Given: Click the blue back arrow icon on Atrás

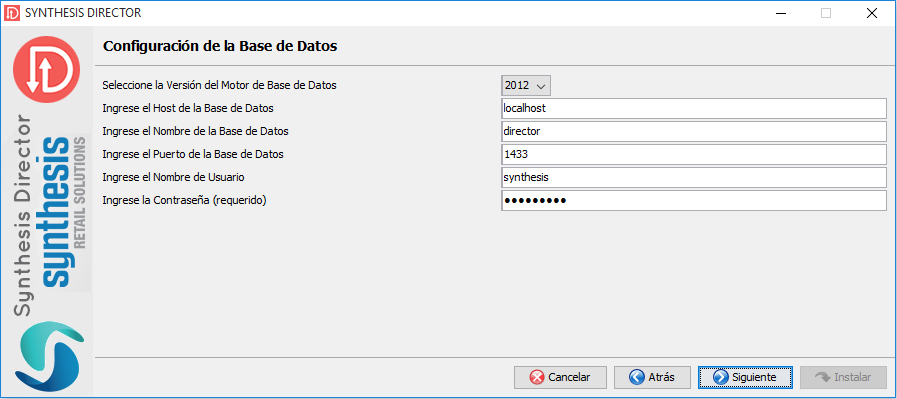Looking at the screenshot, I should (636, 377).
